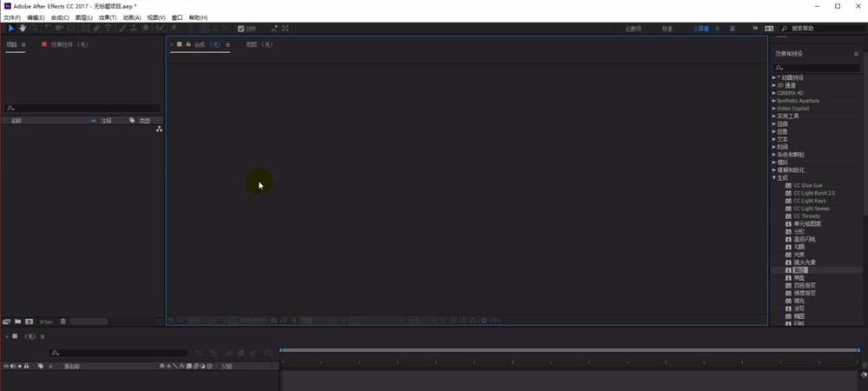
Task: Toggle the lock icon on 合成 tab
Action: [188, 43]
